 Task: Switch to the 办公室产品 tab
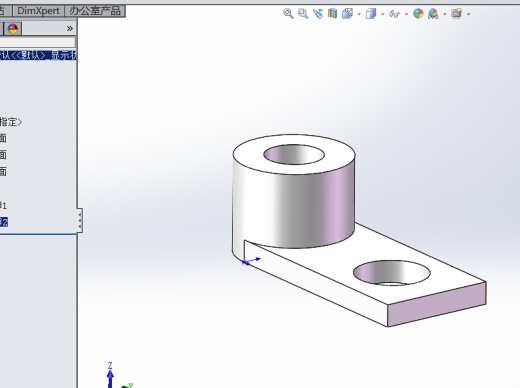tap(95, 11)
